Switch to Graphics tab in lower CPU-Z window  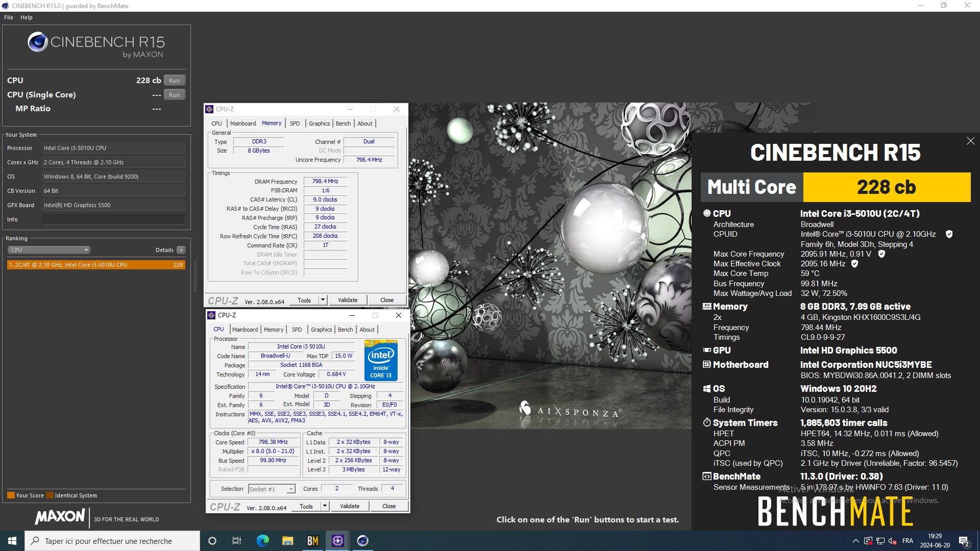point(322,330)
